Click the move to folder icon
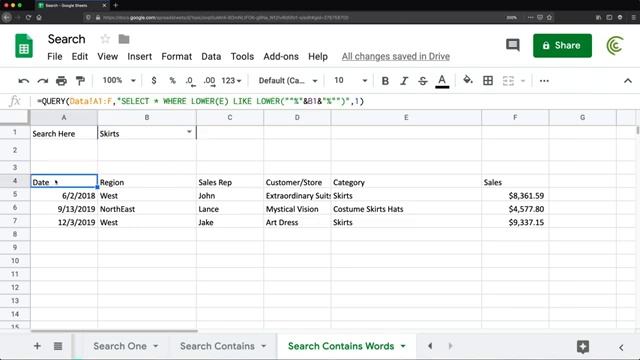 (124, 39)
